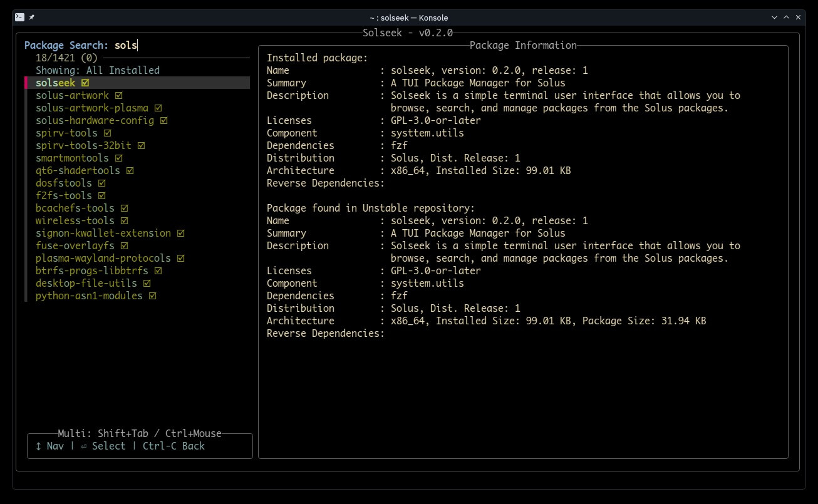The width and height of the screenshot is (818, 504).
Task: Minimize the Konsole window
Action: (x=772, y=18)
